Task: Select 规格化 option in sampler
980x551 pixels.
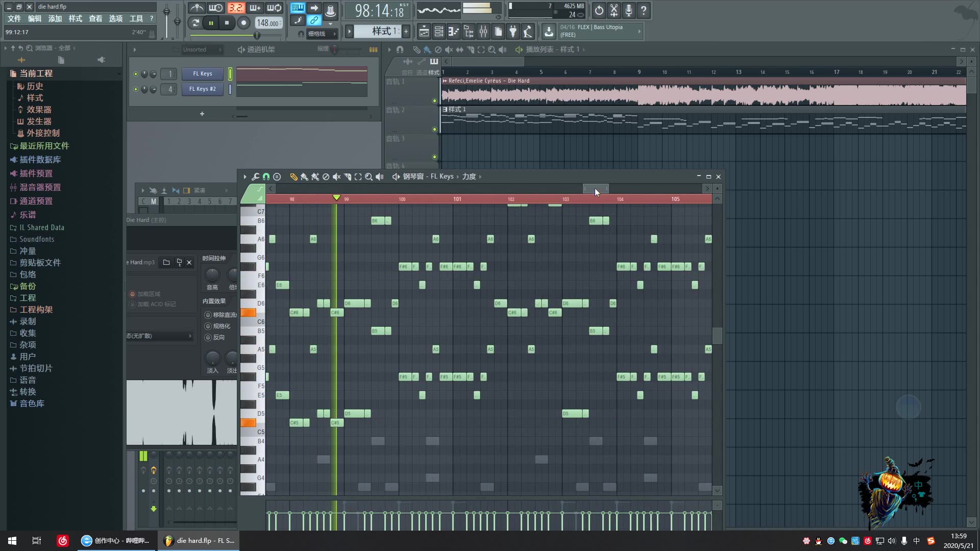Action: 218,326
